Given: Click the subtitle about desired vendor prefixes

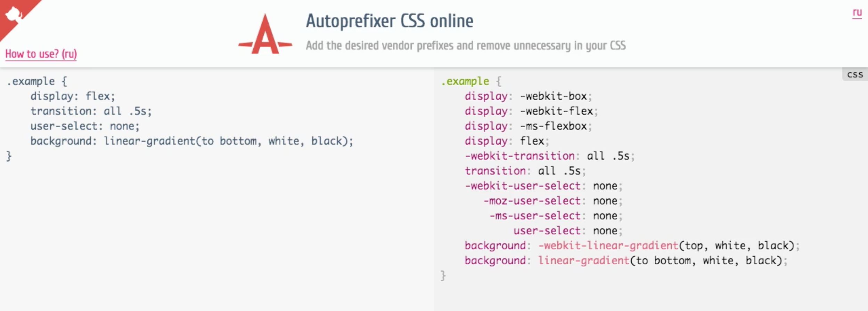Looking at the screenshot, I should 466,46.
